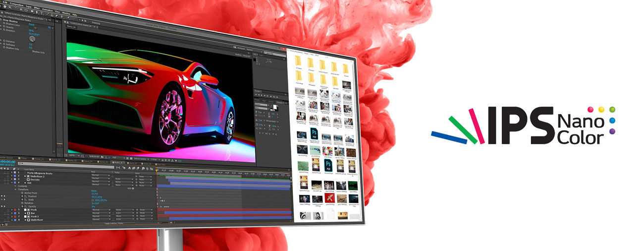Open blending mode dropdown for UnderBase 2
The height and width of the screenshot is (251, 644).
point(101,178)
